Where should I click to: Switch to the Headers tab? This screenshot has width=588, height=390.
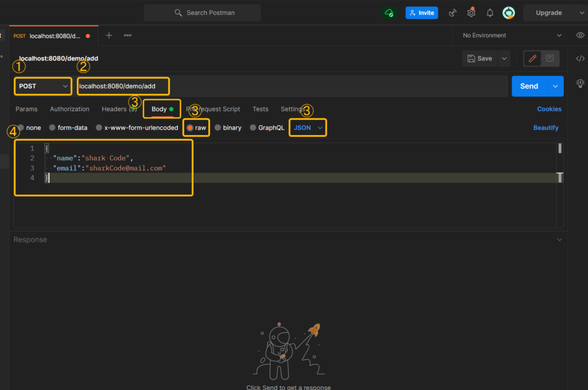pyautogui.click(x=119, y=109)
